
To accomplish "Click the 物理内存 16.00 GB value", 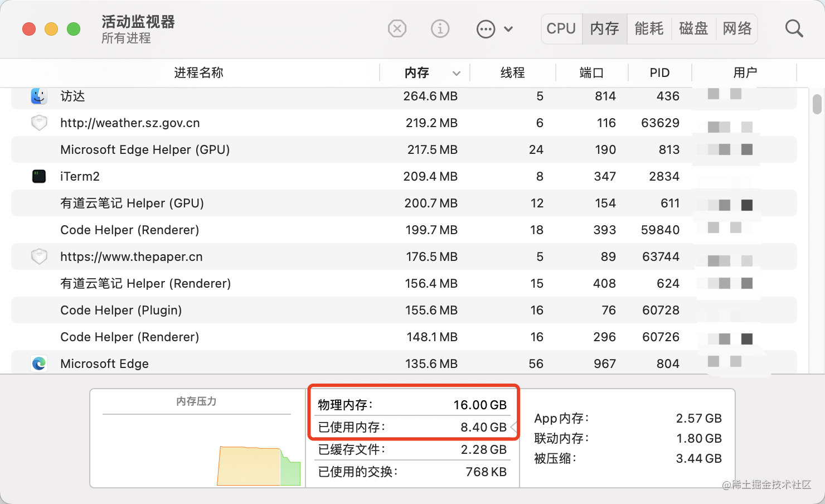I will pyautogui.click(x=479, y=405).
